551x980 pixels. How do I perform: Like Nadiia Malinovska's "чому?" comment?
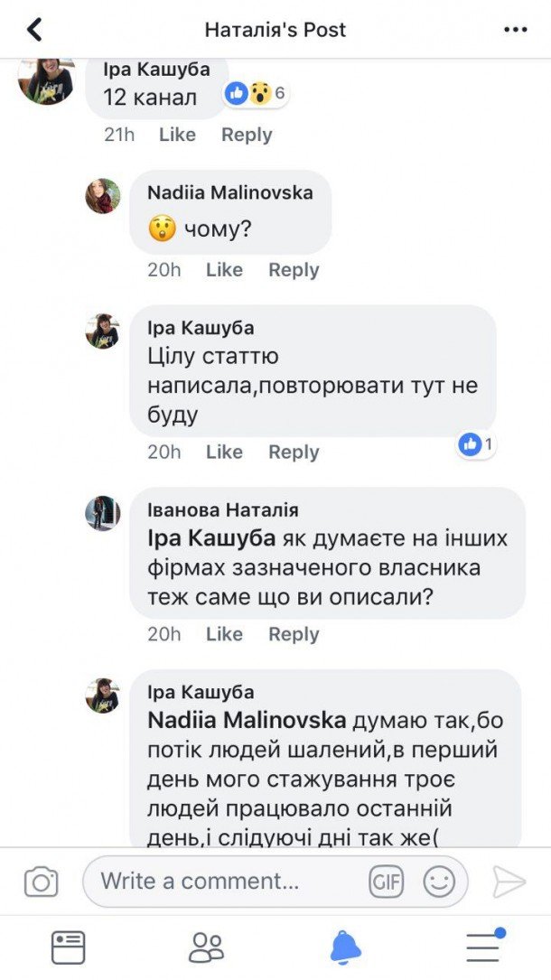pyautogui.click(x=224, y=270)
